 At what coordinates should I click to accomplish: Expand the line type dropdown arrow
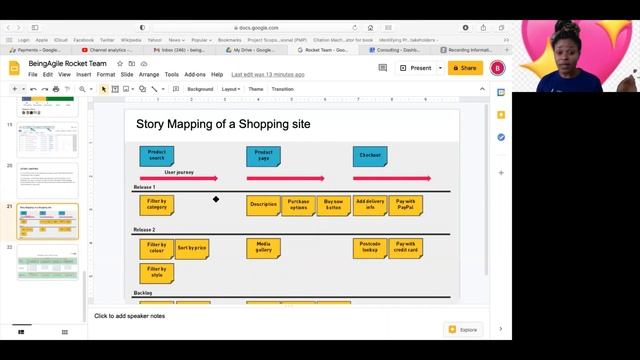coord(163,89)
